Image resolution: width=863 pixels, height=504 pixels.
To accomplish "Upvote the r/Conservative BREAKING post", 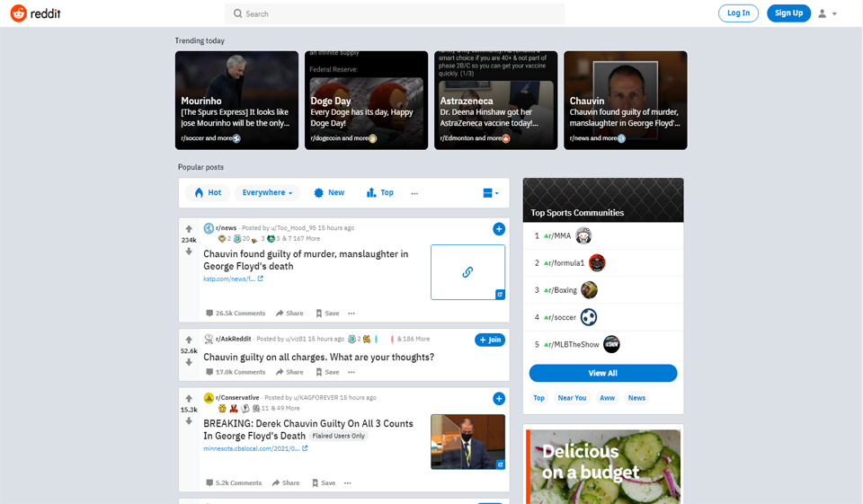I will pyautogui.click(x=189, y=398).
